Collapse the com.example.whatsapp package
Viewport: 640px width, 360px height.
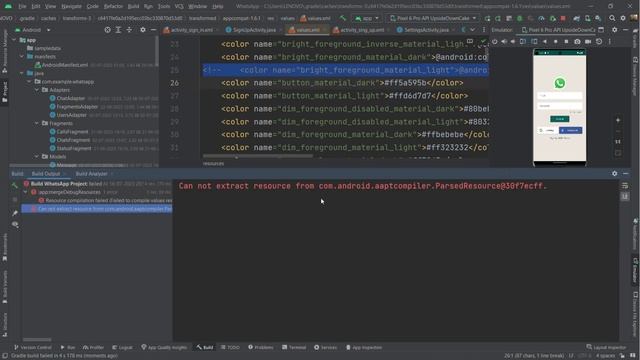29,82
